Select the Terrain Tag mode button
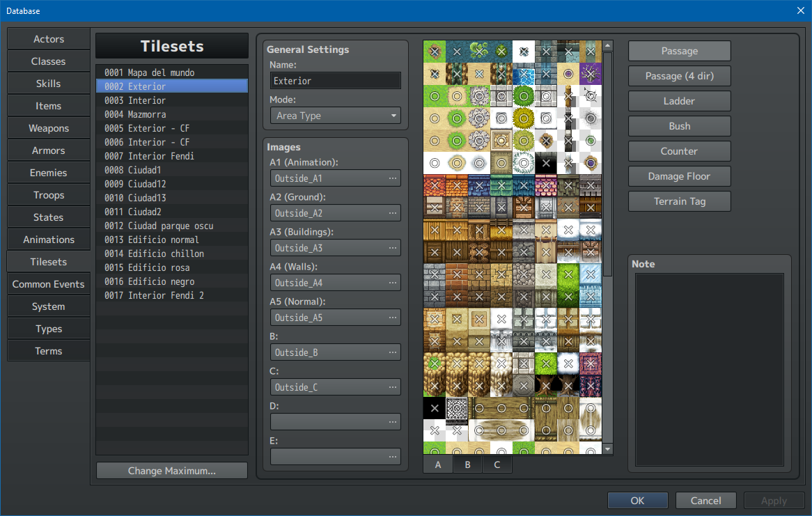 click(679, 201)
